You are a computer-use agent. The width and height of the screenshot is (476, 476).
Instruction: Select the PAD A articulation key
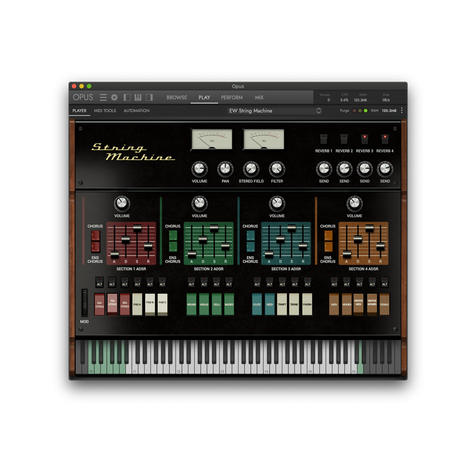tap(137, 304)
